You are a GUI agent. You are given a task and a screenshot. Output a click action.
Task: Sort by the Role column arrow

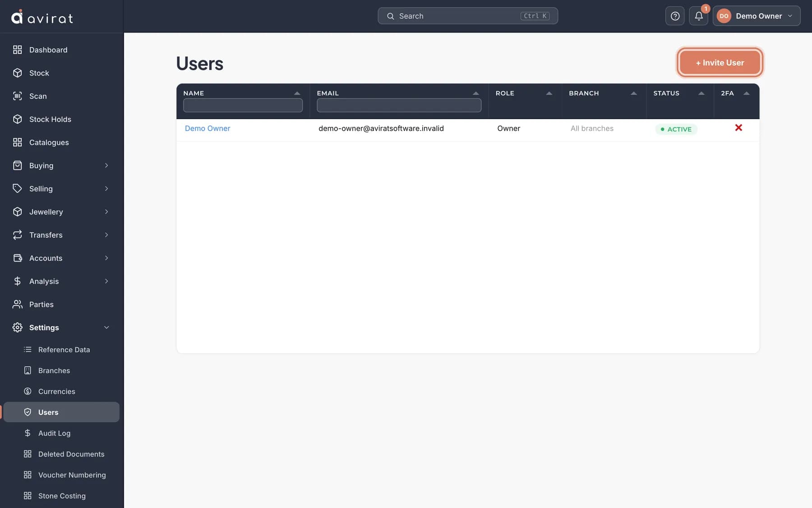click(549, 93)
